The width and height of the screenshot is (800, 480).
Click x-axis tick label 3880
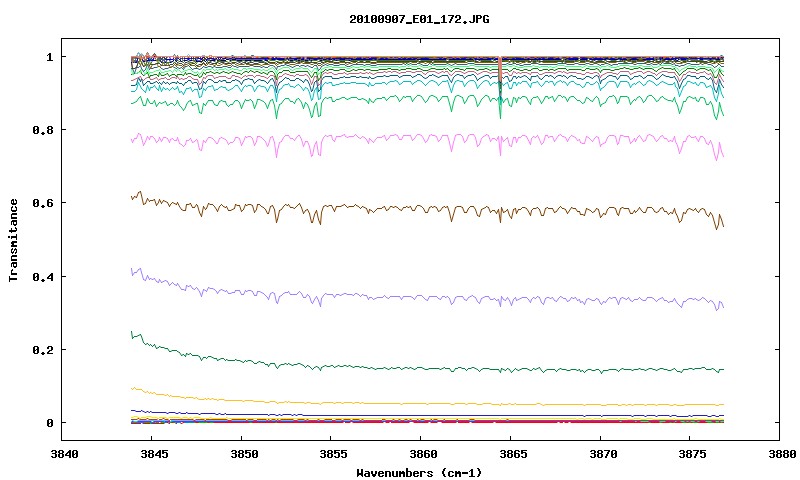click(x=781, y=454)
